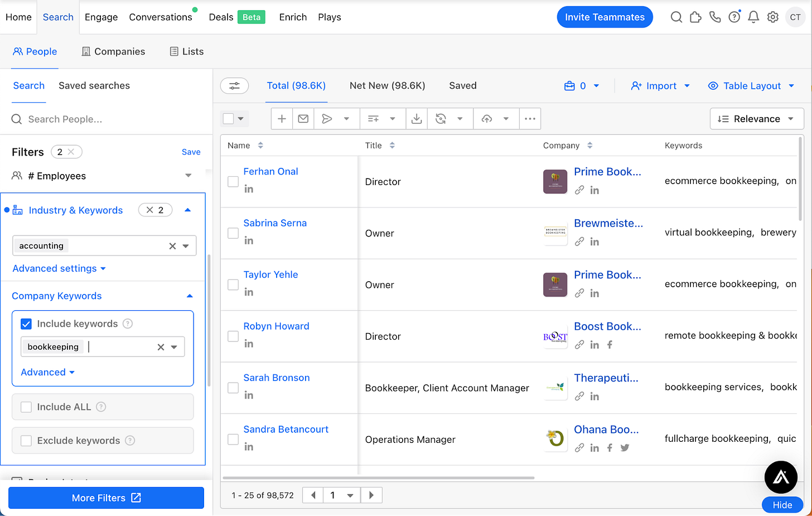Select Sarah Bronson row checkbox

(x=233, y=388)
